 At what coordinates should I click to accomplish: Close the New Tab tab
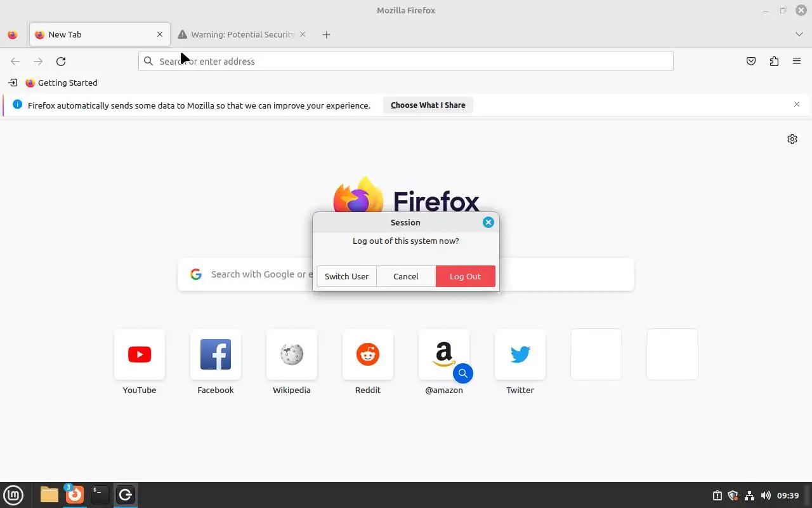pos(160,35)
